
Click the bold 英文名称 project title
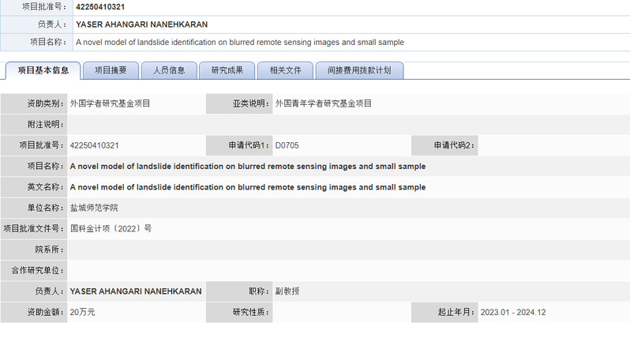[x=248, y=187]
